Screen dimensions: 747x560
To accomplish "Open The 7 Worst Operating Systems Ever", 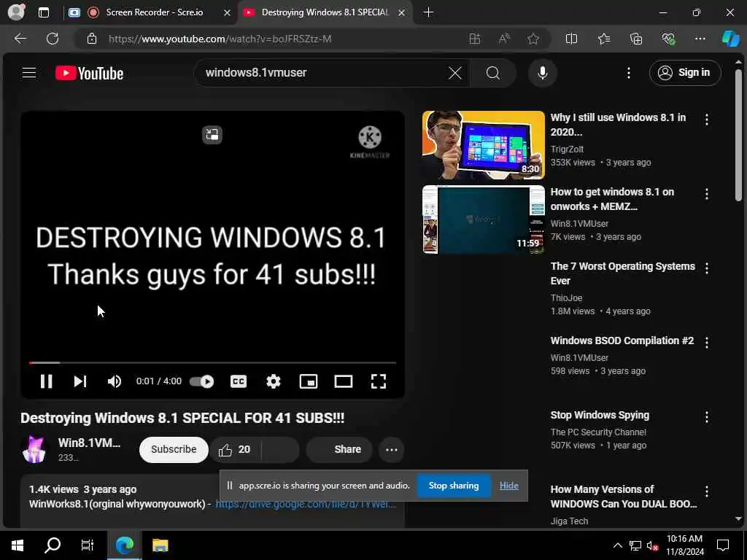I will click(x=623, y=273).
